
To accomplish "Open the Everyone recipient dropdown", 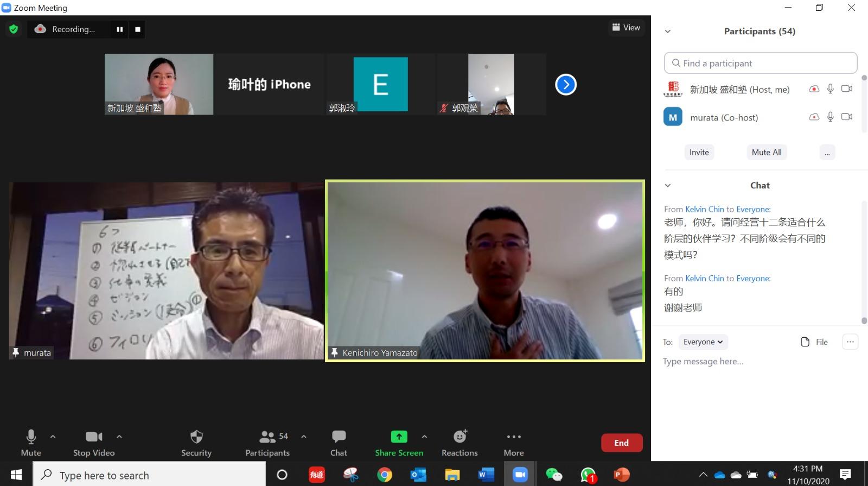I will click(x=703, y=342).
